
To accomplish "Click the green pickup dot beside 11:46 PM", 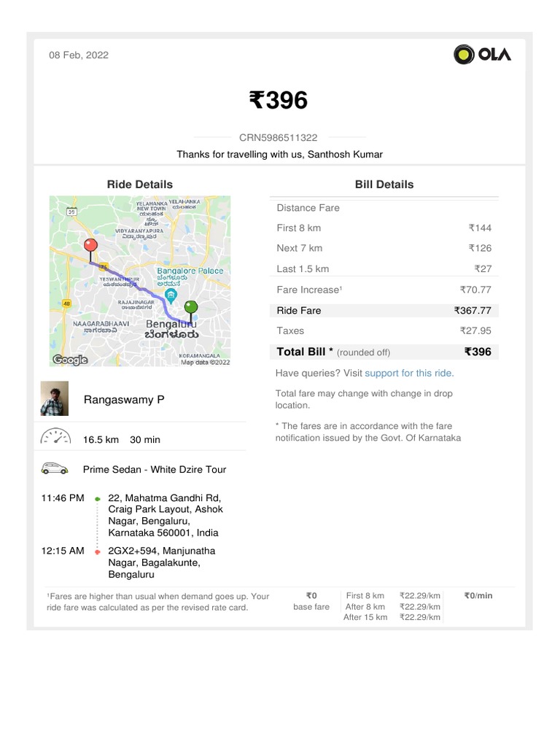I will tap(98, 499).
